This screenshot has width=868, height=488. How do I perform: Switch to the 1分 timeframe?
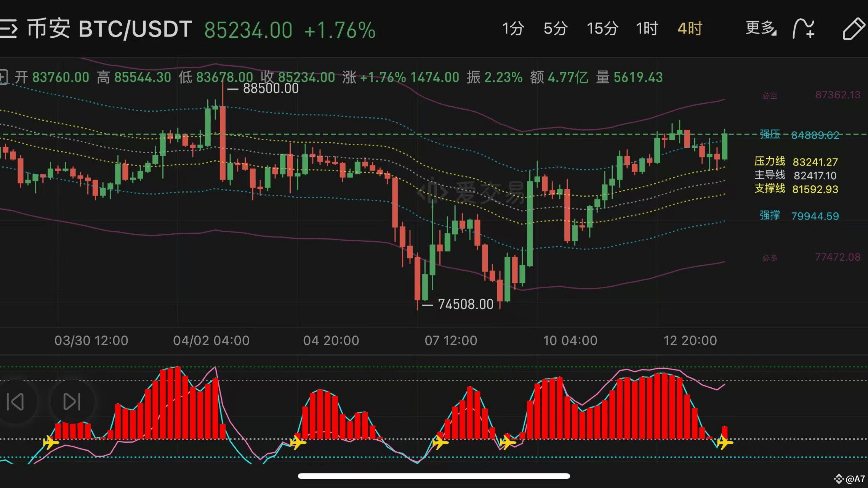click(513, 29)
